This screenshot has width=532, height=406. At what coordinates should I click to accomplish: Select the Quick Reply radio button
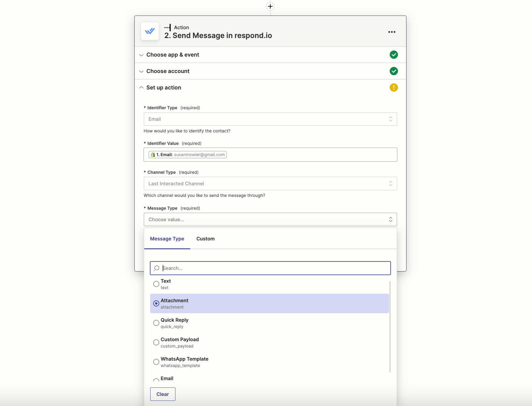[x=156, y=323]
